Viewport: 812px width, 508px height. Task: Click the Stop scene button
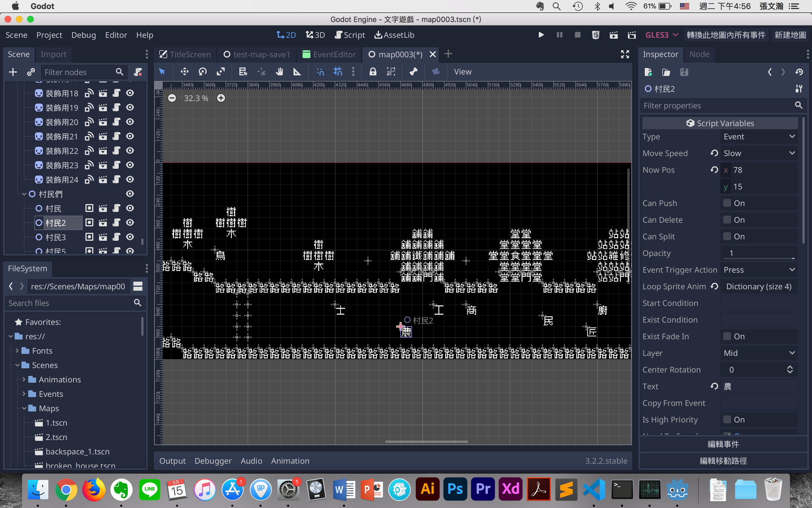[x=577, y=35]
